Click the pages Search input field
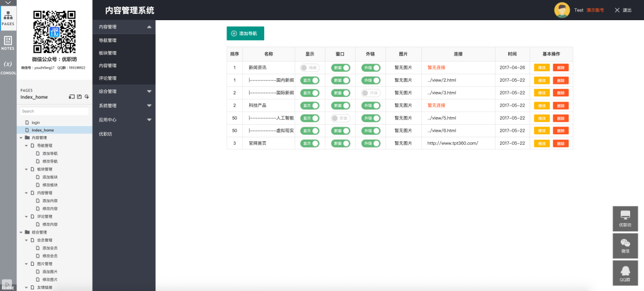Screen dimensions: 644x291 [54, 111]
